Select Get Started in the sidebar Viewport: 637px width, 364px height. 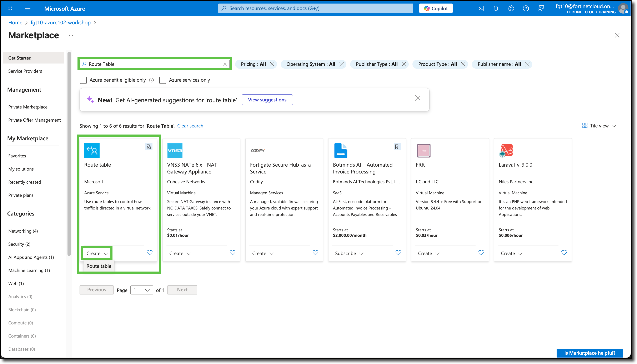tap(20, 58)
